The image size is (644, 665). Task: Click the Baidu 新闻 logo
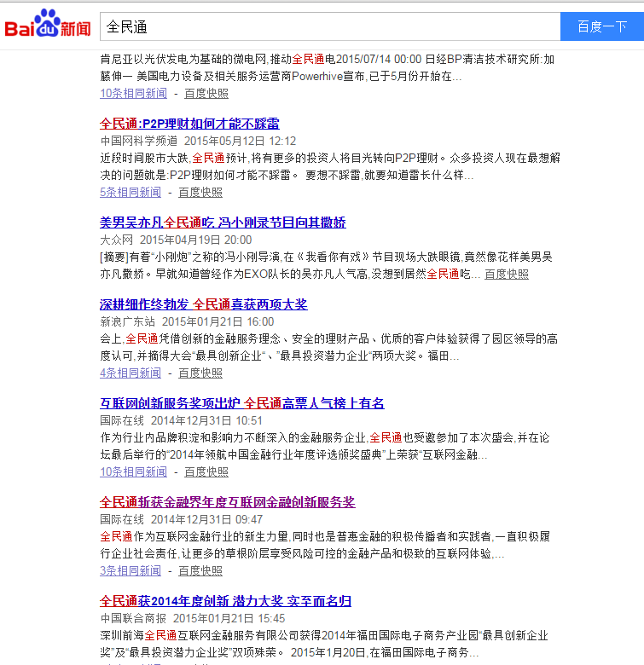click(48, 24)
